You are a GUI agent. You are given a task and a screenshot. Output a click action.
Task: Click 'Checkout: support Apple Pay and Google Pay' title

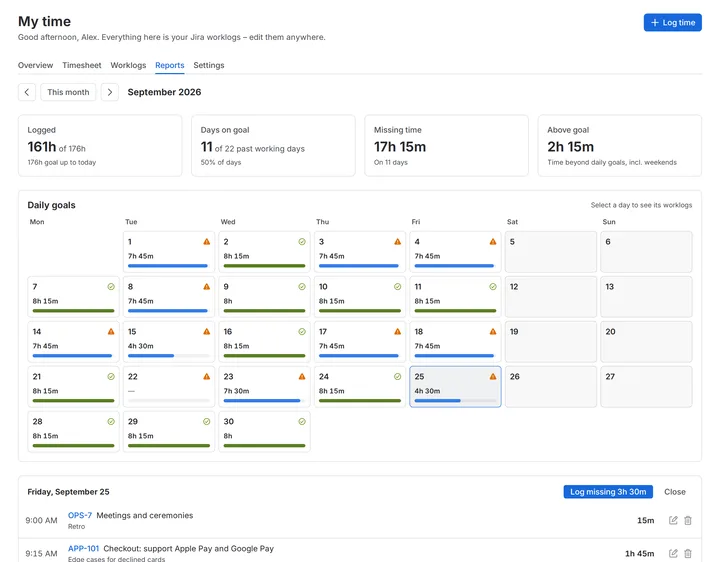coord(188,548)
